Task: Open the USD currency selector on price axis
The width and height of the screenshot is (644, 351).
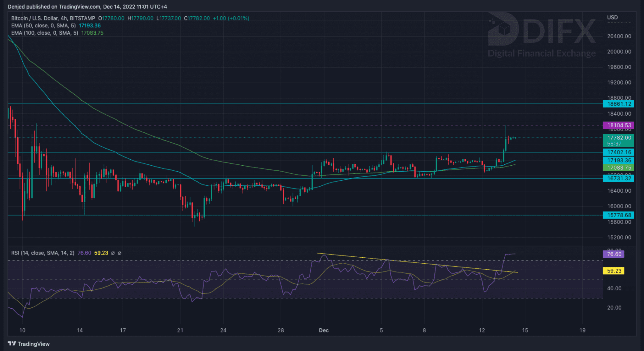Action: coord(612,18)
